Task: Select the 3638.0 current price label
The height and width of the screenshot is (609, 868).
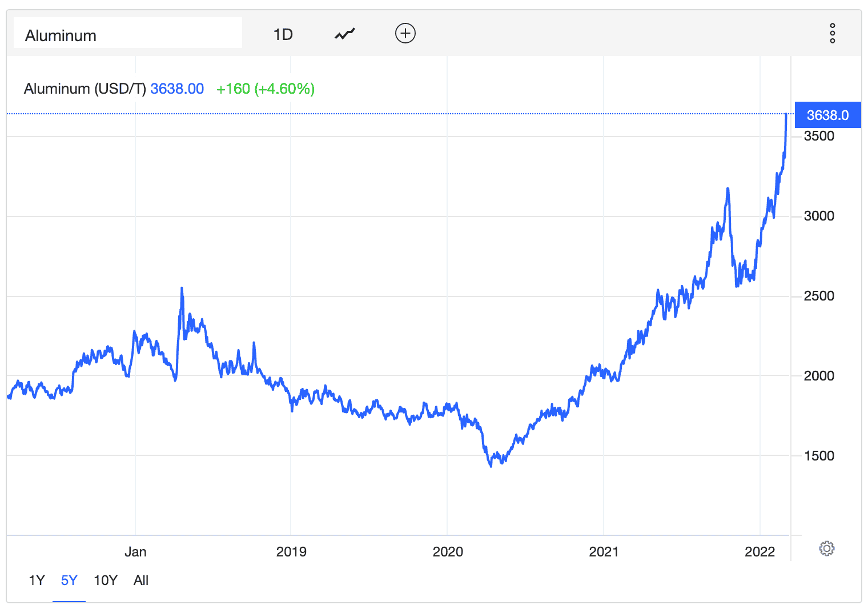Action: coord(827,115)
